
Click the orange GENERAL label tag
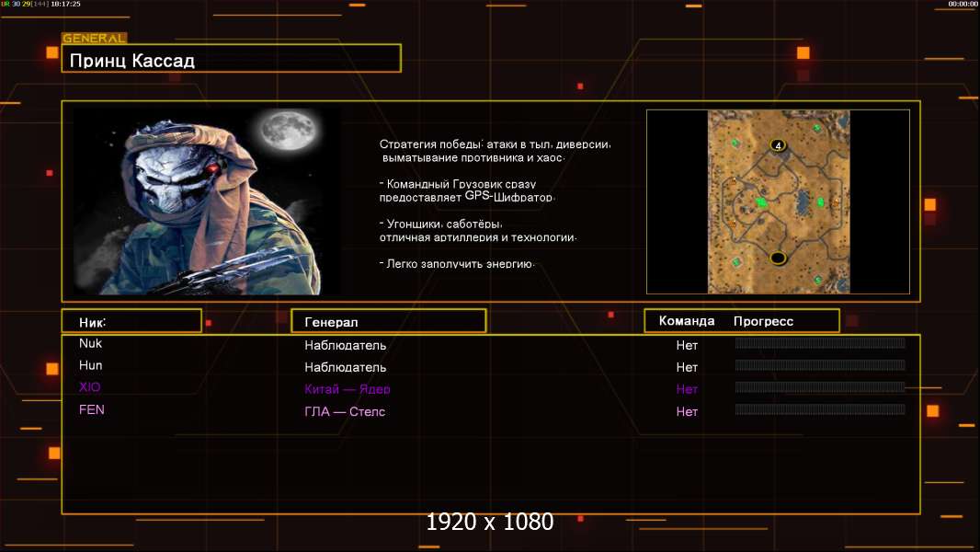click(94, 39)
